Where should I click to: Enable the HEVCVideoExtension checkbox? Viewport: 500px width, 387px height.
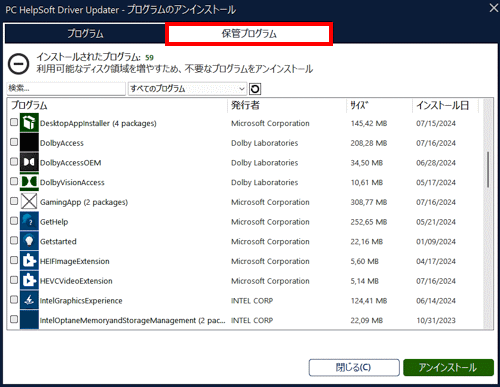pos(14,280)
